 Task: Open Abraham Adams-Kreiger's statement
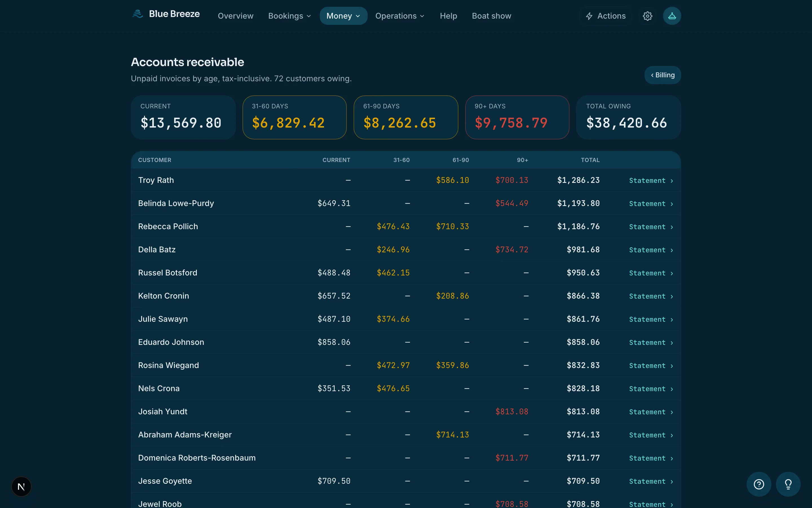[651, 435]
